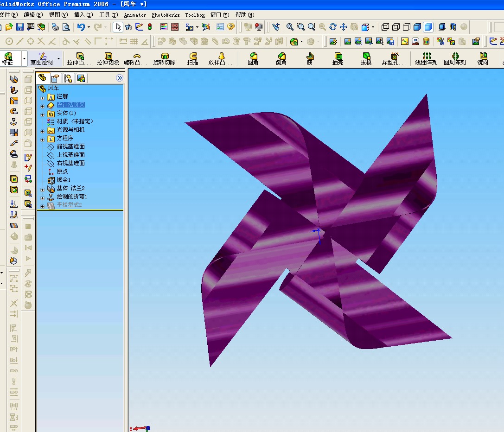Click the Help question mark icon
504x432 pixels.
click(231, 27)
